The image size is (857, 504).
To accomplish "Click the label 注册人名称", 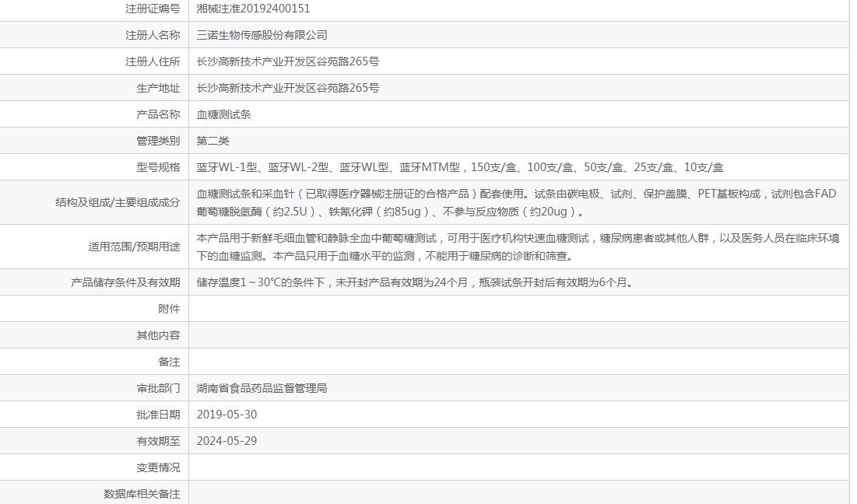I will 153,35.
